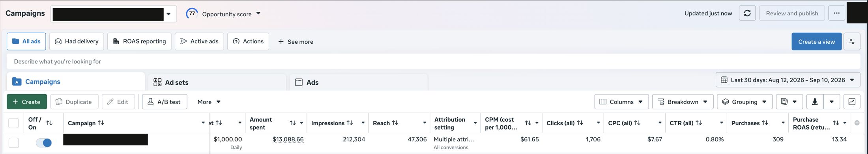The width and height of the screenshot is (868, 154).
Task: Click the green Create button
Action: (27, 102)
